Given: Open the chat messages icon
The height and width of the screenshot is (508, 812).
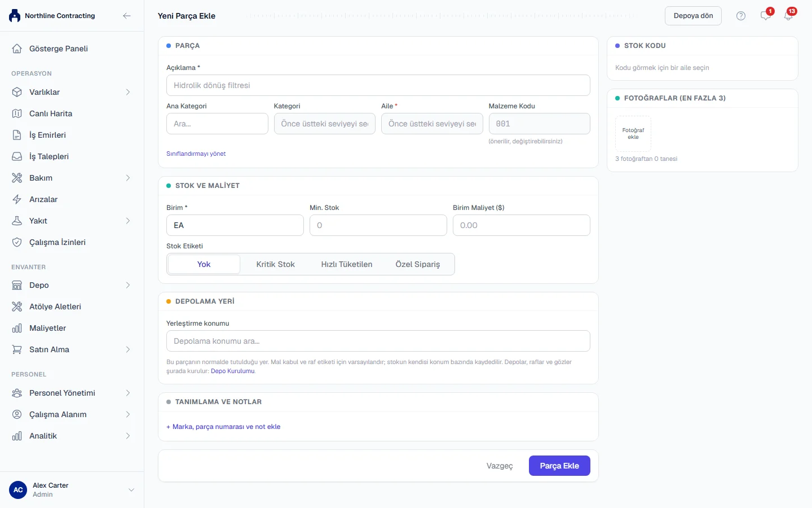Looking at the screenshot, I should pyautogui.click(x=765, y=16).
